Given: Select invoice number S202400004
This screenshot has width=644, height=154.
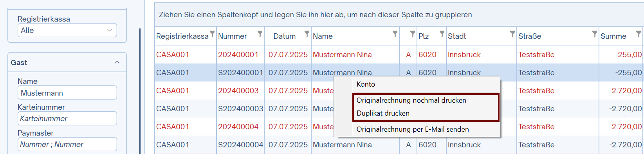Looking at the screenshot, I should click(x=240, y=145).
